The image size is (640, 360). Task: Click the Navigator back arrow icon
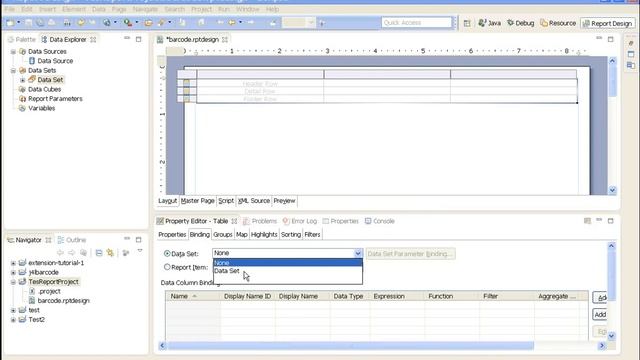[x=60, y=253]
